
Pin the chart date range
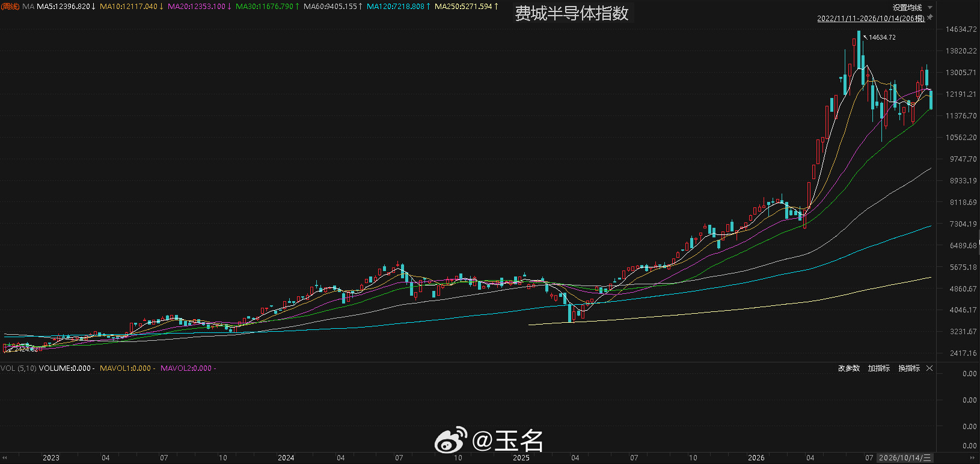[x=930, y=17]
